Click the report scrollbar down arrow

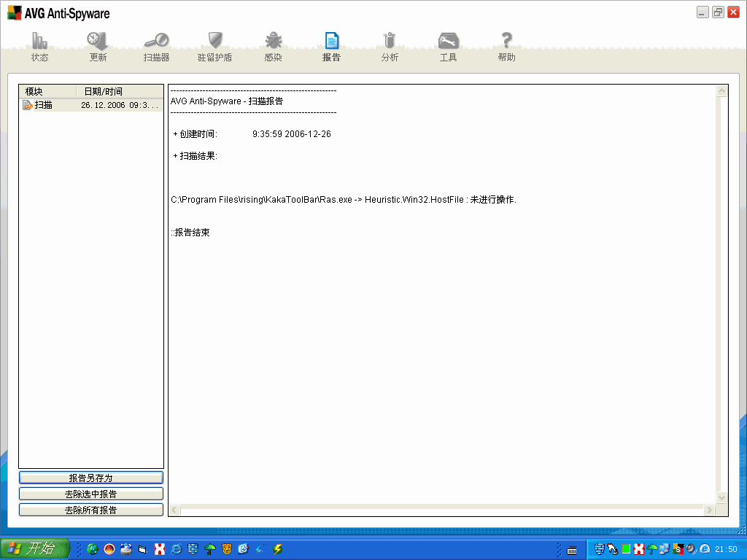tap(721, 497)
